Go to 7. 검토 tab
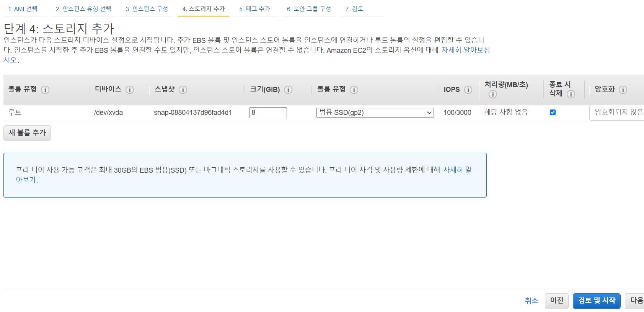Screen dimensions: 644x312 click(354, 9)
